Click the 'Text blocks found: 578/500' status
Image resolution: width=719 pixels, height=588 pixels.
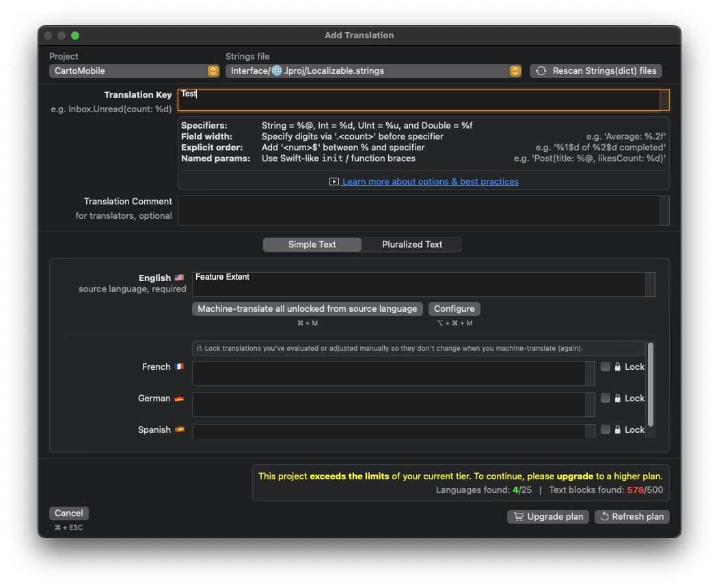606,490
